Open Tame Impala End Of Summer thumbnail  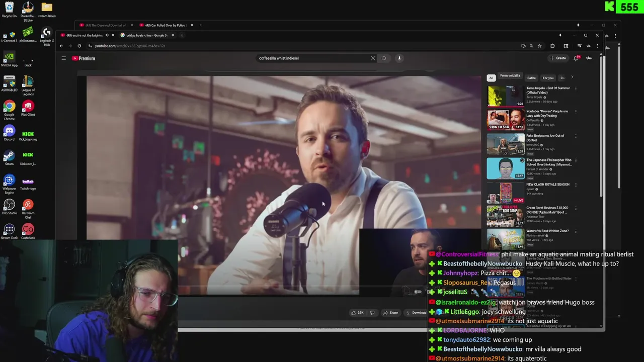point(505,96)
